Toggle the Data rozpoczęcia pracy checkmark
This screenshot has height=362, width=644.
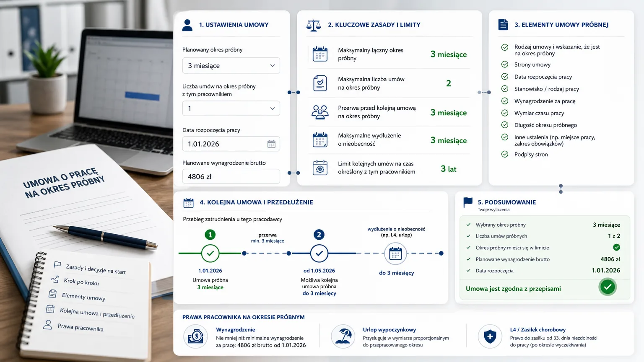(x=505, y=76)
